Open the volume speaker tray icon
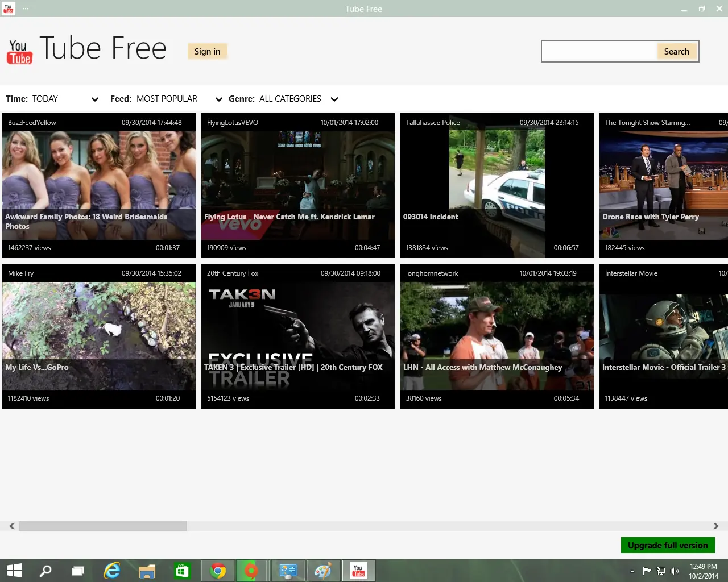The height and width of the screenshot is (582, 728). [675, 571]
